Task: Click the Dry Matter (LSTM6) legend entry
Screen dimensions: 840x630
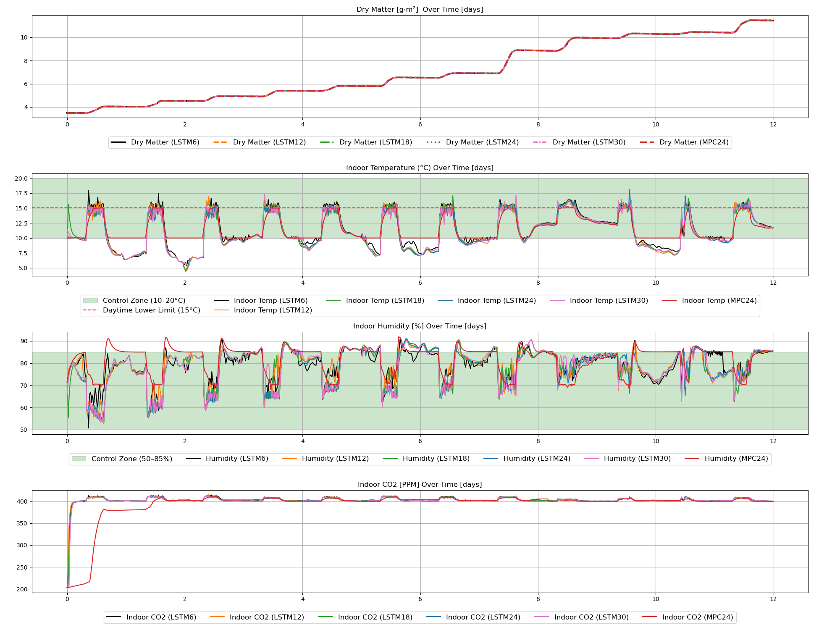Action: click(x=165, y=142)
